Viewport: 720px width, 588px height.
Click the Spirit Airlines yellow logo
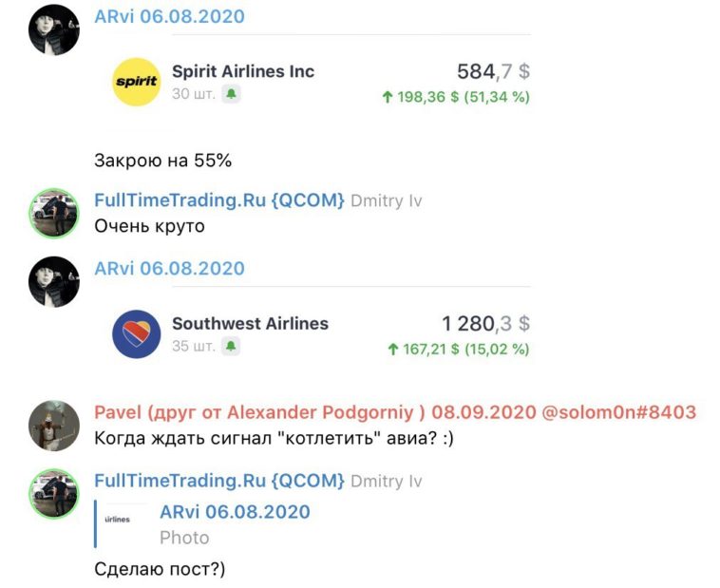[137, 82]
